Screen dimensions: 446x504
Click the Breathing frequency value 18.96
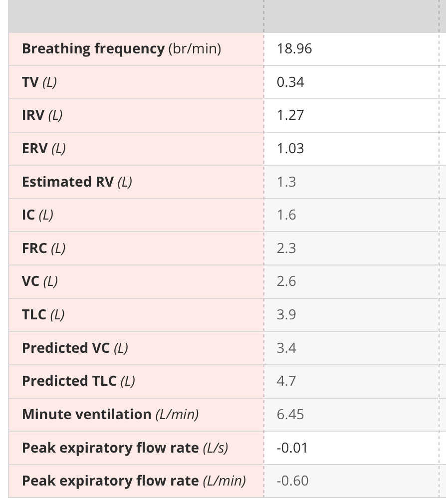coord(351,49)
